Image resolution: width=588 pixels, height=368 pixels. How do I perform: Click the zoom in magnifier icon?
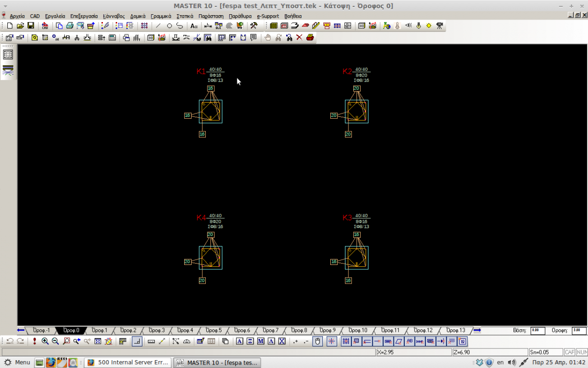[x=45, y=341]
